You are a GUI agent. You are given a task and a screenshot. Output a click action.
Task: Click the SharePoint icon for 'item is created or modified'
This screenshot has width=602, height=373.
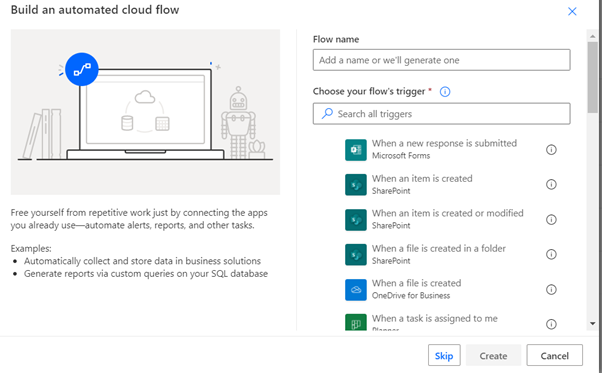(356, 220)
